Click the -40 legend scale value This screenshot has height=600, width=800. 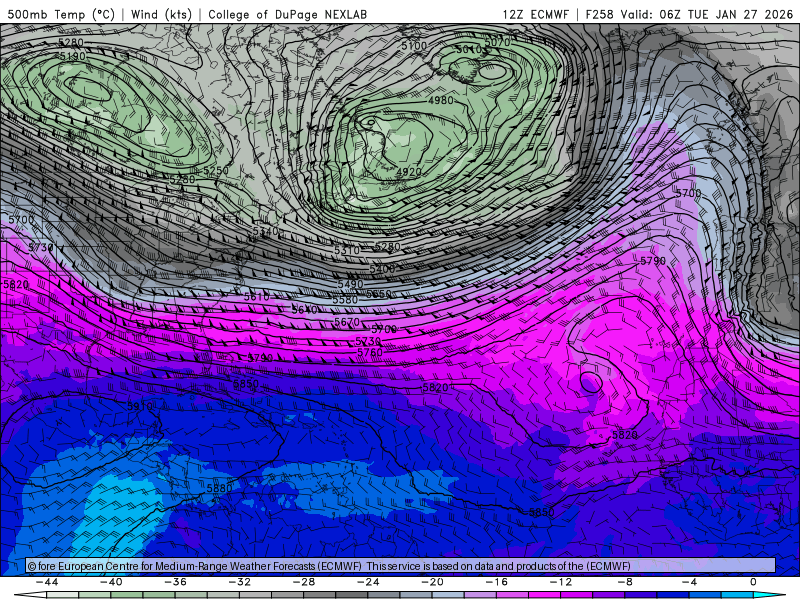coord(111,582)
